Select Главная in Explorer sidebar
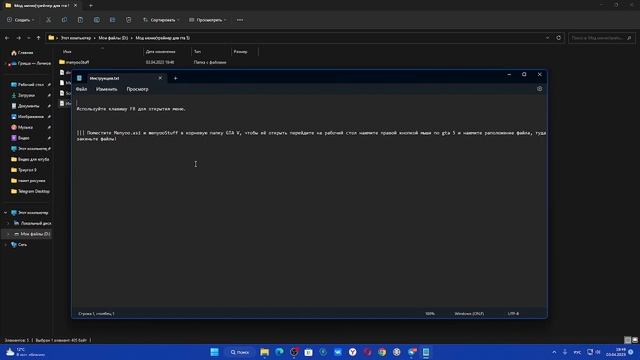Image resolution: width=640 pixels, height=360 pixels. [25, 53]
